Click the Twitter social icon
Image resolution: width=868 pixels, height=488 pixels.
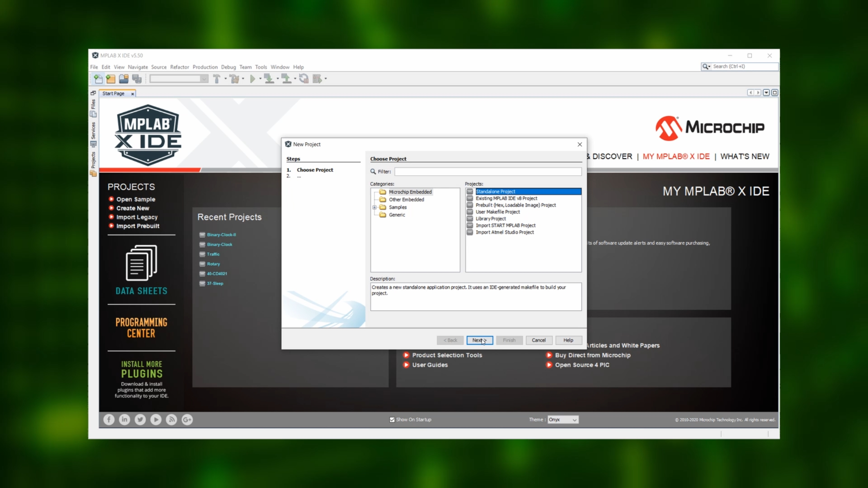(140, 420)
